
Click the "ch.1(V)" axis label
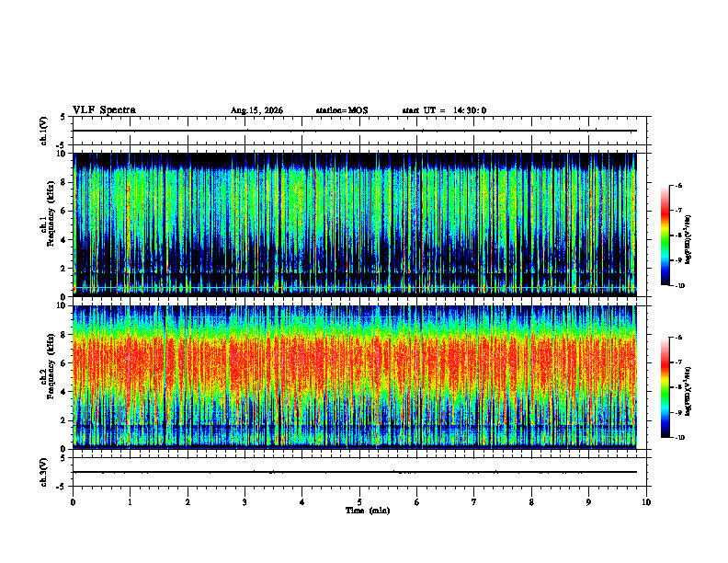[44, 131]
